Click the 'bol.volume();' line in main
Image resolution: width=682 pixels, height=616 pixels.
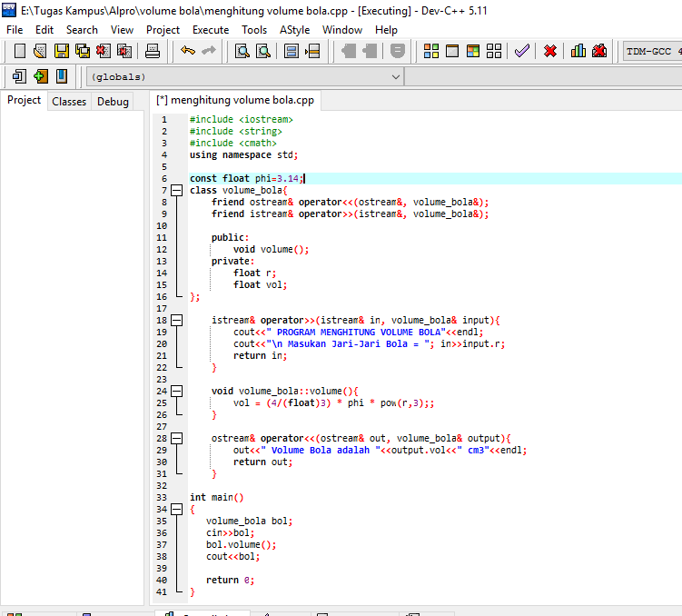pos(241,544)
